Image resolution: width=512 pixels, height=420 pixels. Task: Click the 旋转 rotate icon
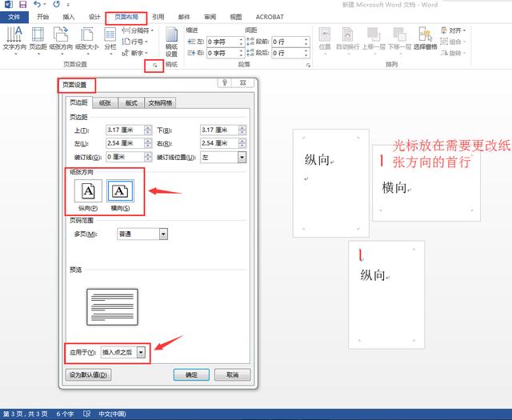454,53
